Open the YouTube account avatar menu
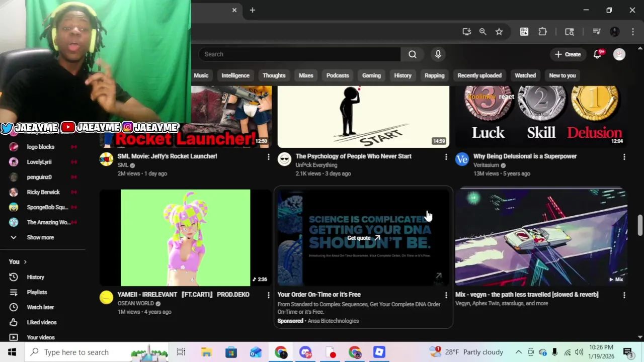The height and width of the screenshot is (362, 644). coord(619,54)
